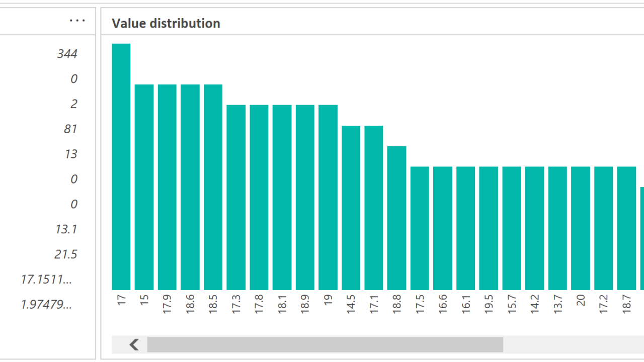Select the 14.5 bar in the chart
Image resolution: width=644 pixels, height=362 pixels.
point(351,208)
